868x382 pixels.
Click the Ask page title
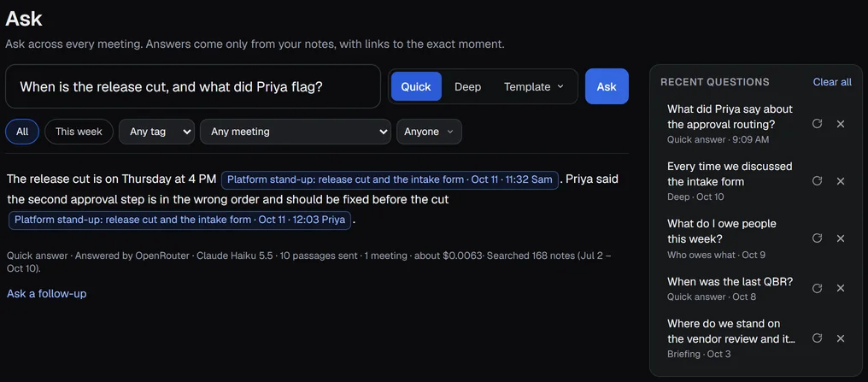pyautogui.click(x=24, y=19)
